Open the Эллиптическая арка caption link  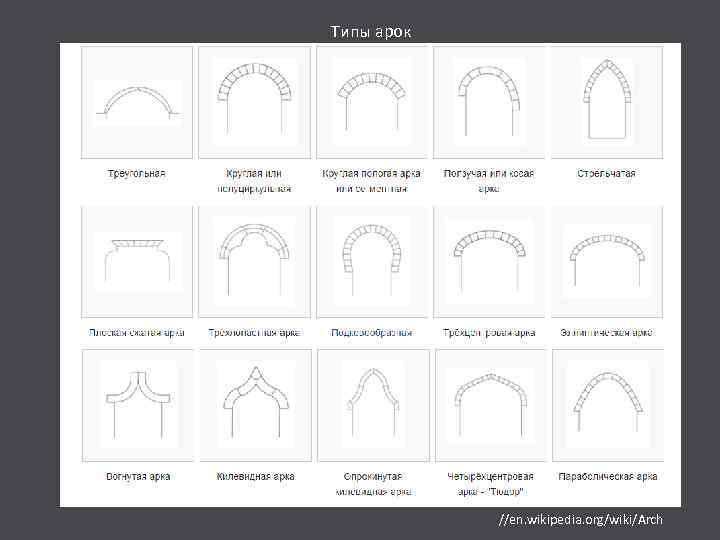607,332
